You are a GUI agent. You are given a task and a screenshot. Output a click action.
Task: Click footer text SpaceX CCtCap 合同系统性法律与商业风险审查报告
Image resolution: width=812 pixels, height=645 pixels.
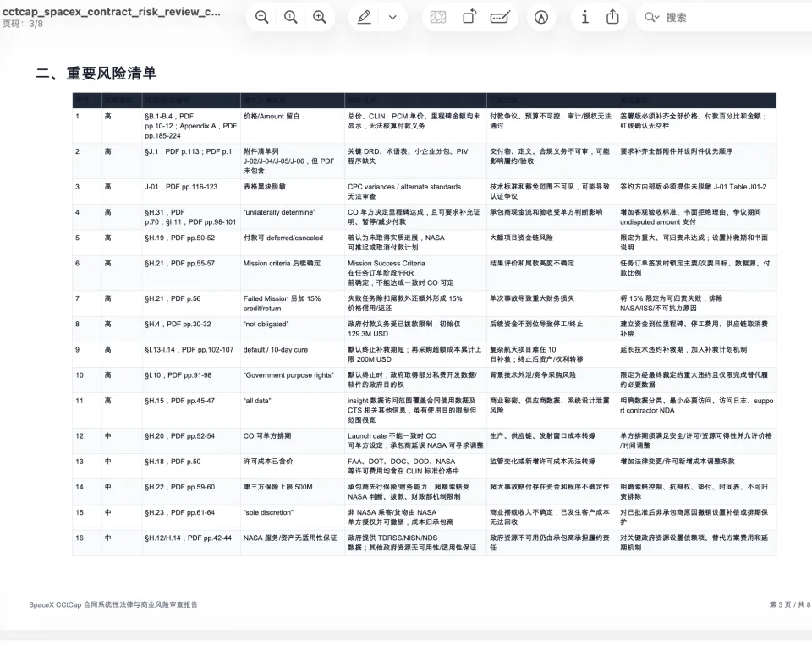pos(113,604)
